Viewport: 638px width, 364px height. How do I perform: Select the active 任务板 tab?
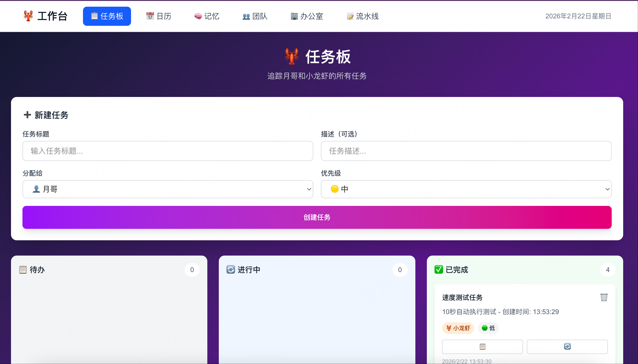tap(107, 16)
